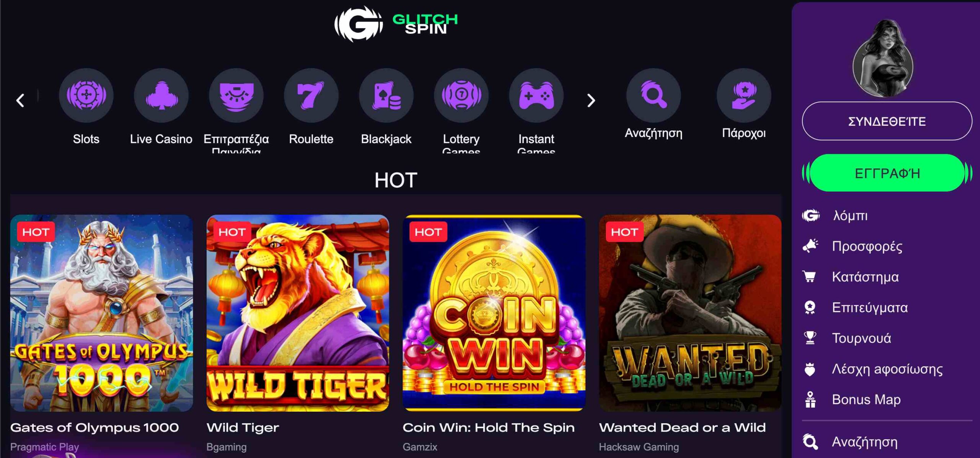The image size is (980, 458).
Task: Open Roulette category with seven icon
Action: coord(311,95)
